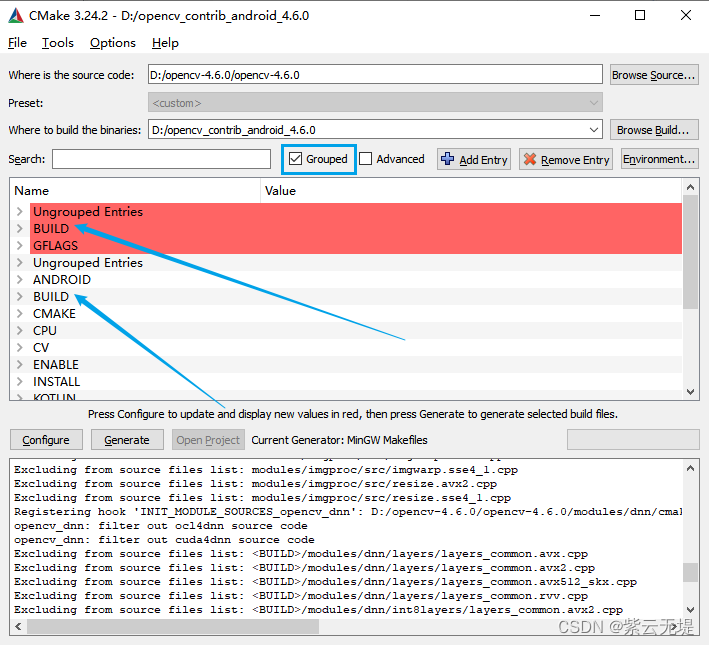Click the Value column header

click(471, 190)
